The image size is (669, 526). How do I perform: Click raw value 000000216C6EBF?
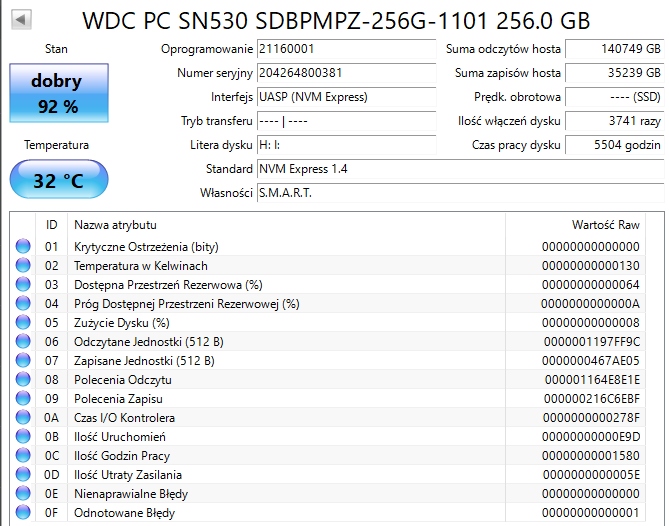click(592, 399)
